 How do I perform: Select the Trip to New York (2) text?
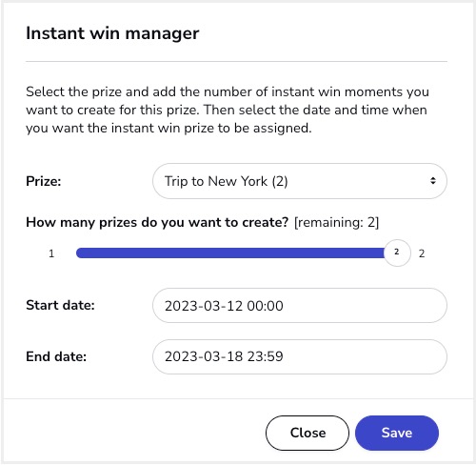pos(226,181)
